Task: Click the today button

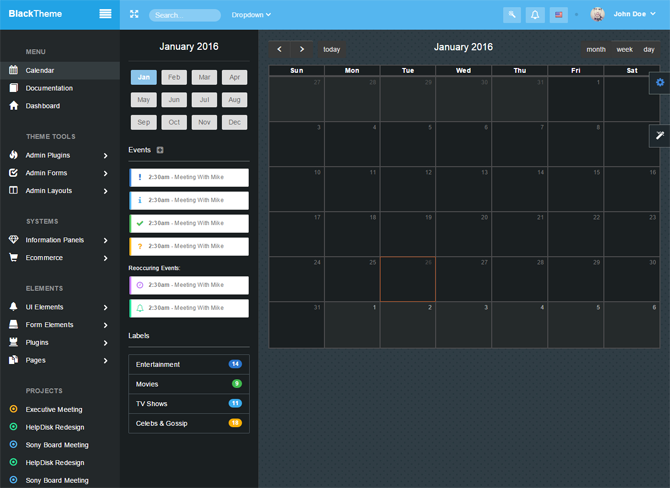Action: [x=331, y=50]
